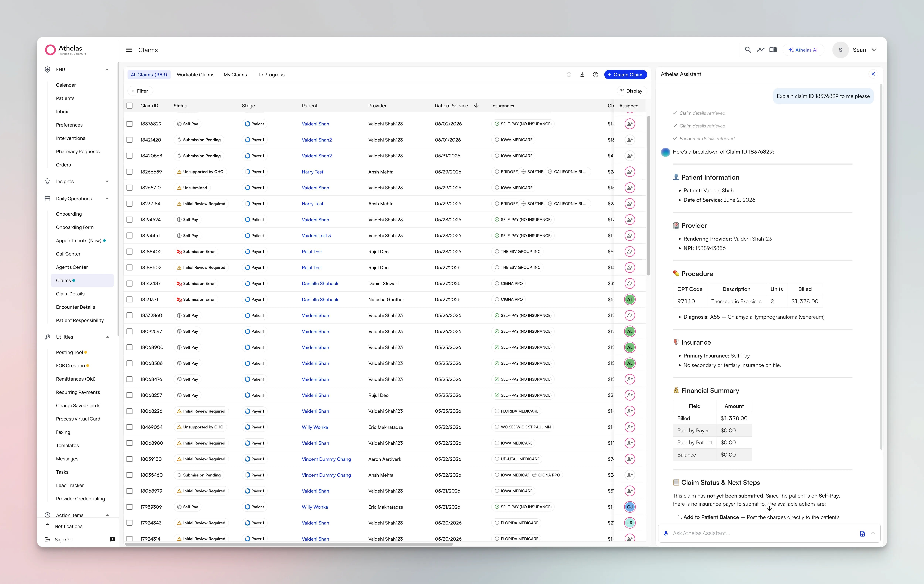Click the Athelas logo

(65, 50)
